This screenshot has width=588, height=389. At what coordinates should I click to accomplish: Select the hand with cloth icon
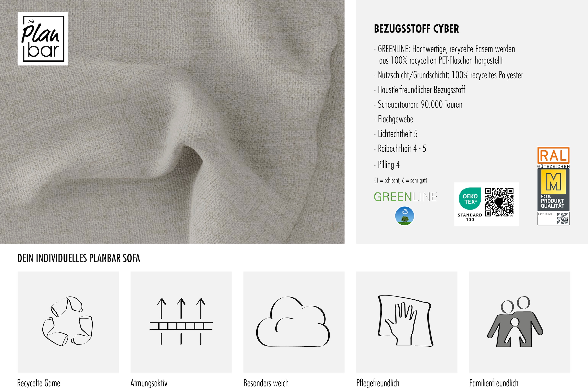[405, 321]
